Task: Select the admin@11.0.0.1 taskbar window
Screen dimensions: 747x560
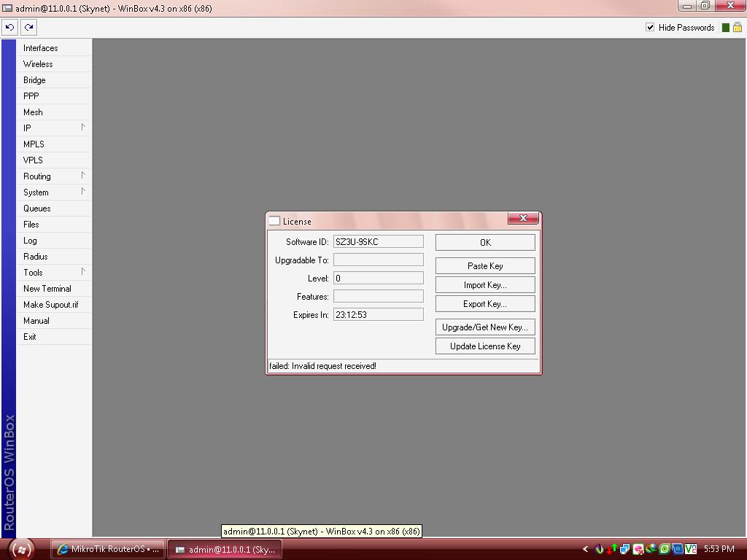Action: 224,549
